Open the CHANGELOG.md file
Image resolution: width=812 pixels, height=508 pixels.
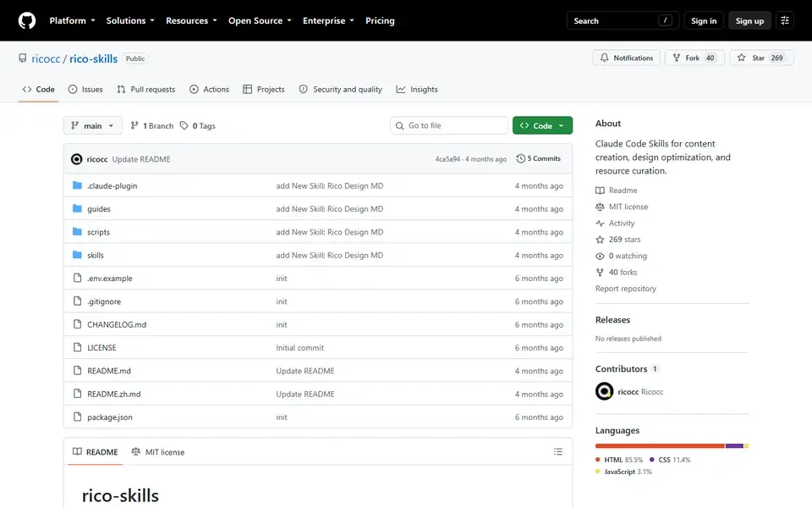117,324
